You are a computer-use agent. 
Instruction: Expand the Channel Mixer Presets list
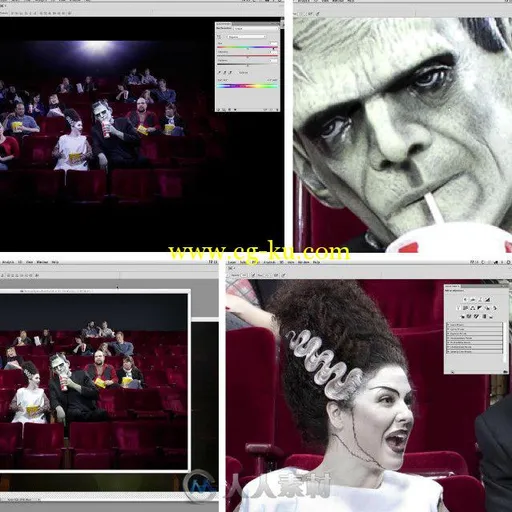[x=448, y=347]
